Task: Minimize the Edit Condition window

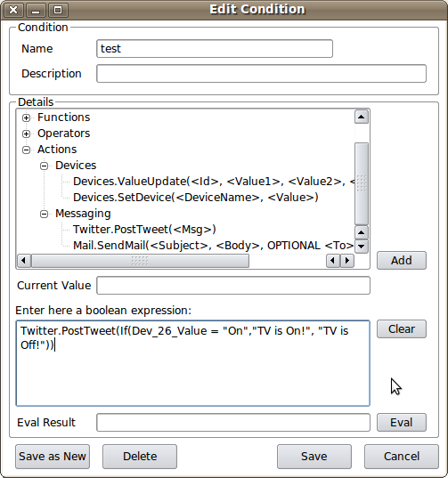Action: coord(36,10)
